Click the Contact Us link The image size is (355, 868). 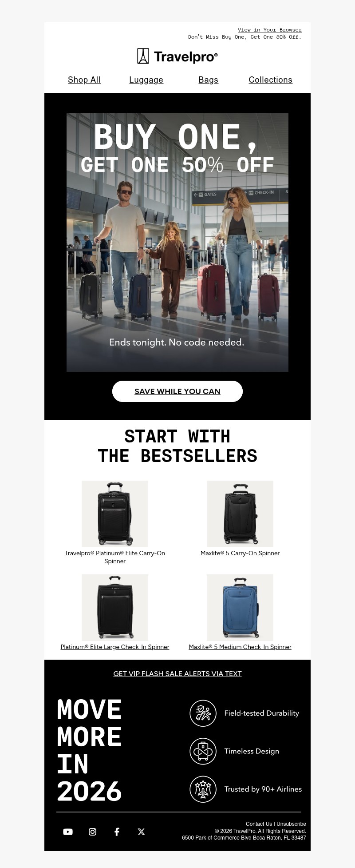259,824
